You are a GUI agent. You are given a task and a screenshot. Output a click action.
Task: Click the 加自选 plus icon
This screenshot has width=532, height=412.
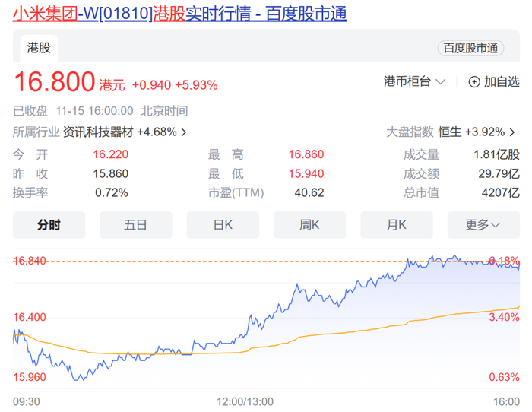pos(474,82)
